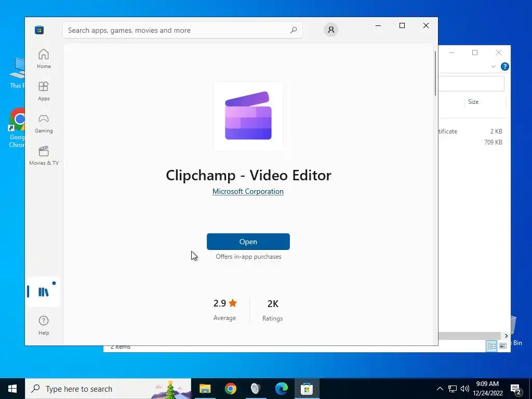Open the user account profile icon
Screen dimensions: 532x399
pos(331,30)
